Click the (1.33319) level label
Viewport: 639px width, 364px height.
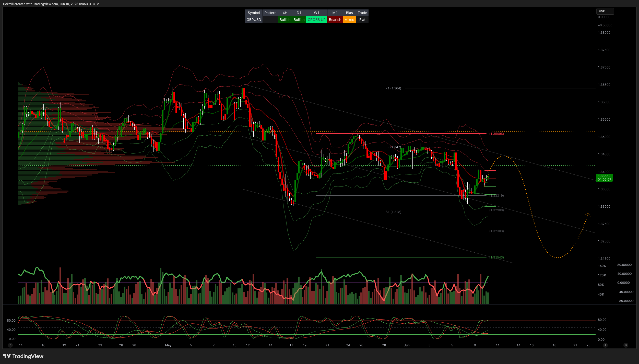[496, 196]
